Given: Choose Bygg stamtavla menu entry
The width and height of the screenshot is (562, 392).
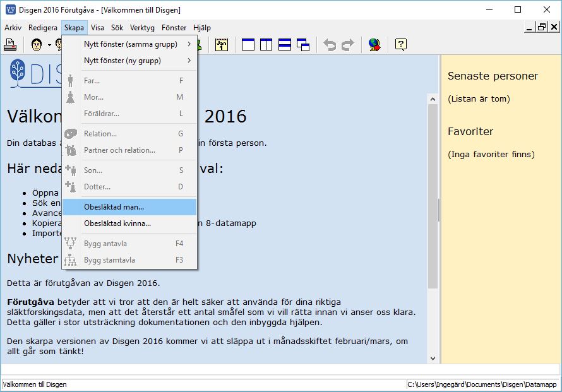Looking at the screenshot, I should tap(129, 260).
